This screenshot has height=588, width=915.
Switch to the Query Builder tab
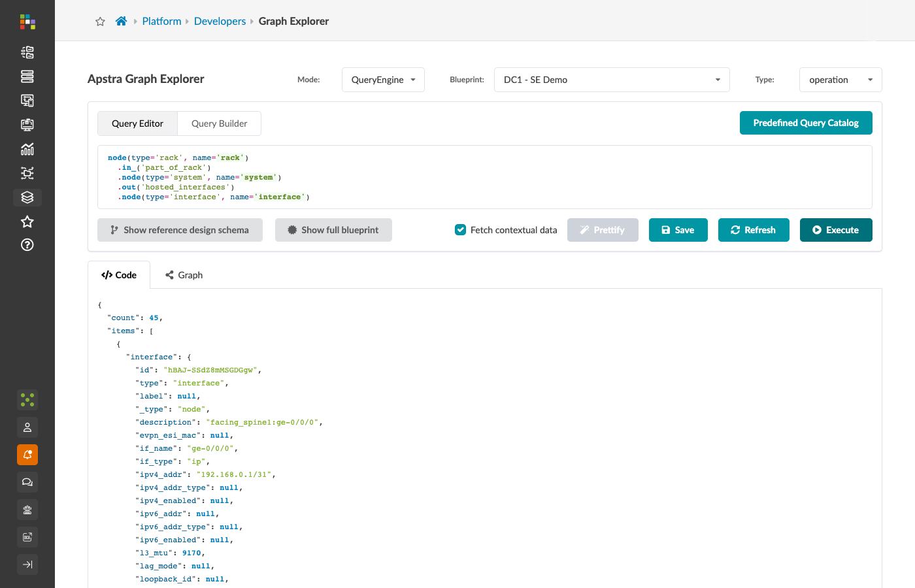click(220, 123)
